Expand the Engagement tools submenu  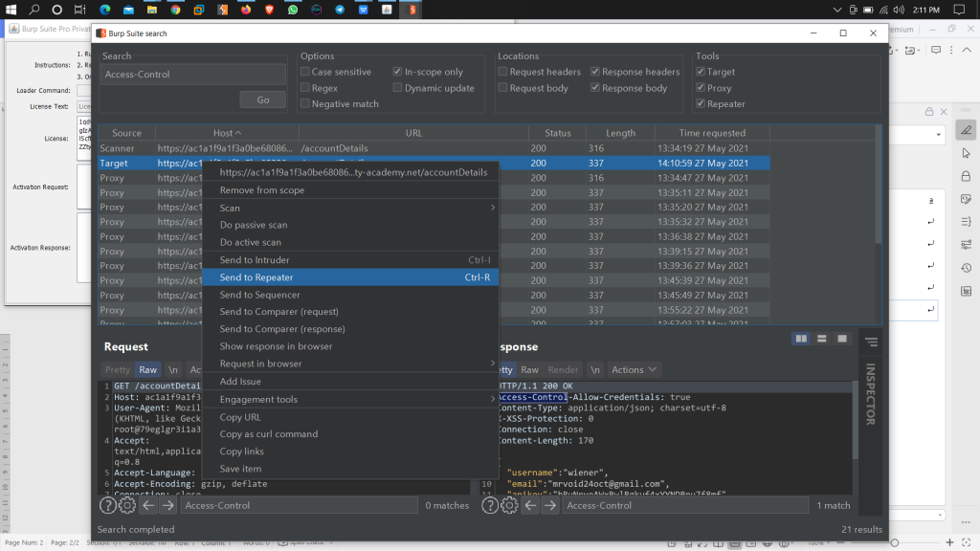point(350,399)
